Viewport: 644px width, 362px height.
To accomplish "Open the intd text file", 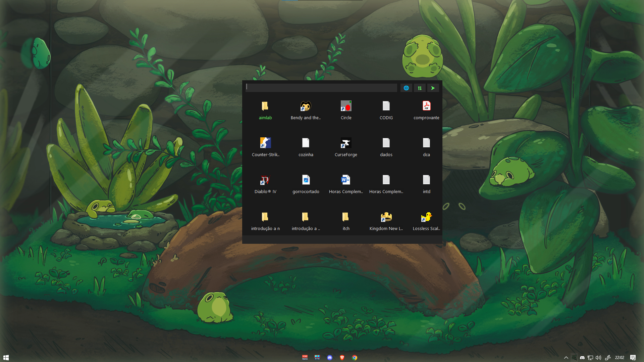I will tap(426, 184).
